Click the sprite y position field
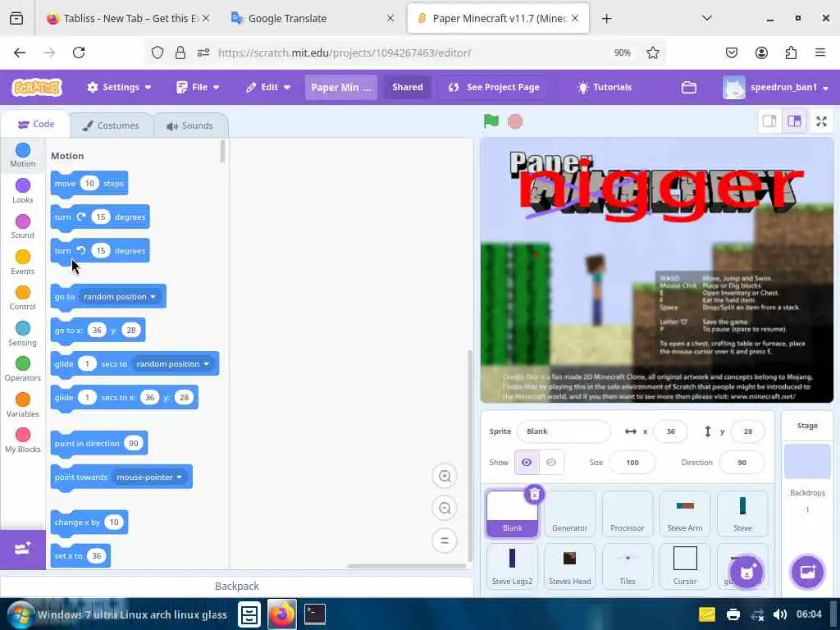This screenshot has width=840, height=630. coord(747,431)
